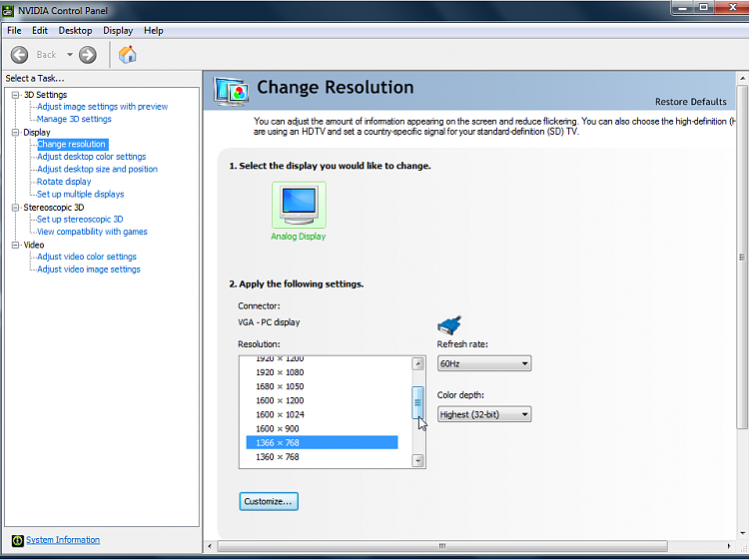
Task: Select resolution 1600 × 900
Action: [322, 428]
